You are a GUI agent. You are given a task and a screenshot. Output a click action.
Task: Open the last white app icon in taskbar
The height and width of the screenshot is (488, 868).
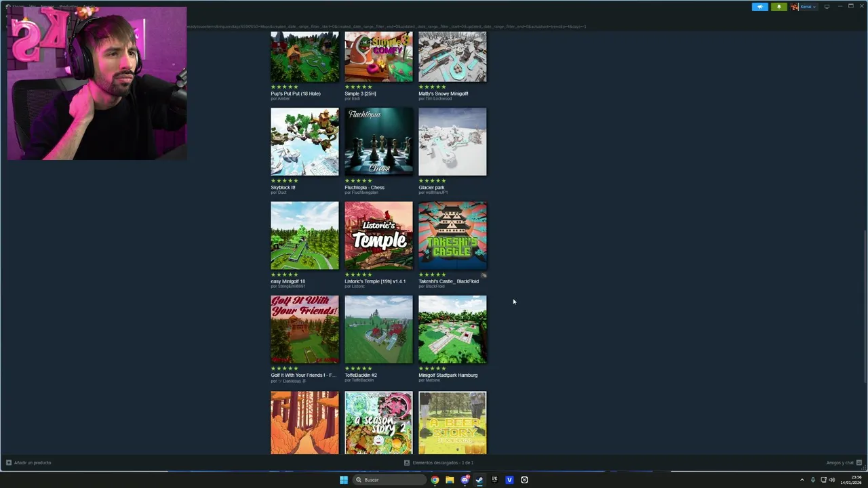(x=524, y=480)
